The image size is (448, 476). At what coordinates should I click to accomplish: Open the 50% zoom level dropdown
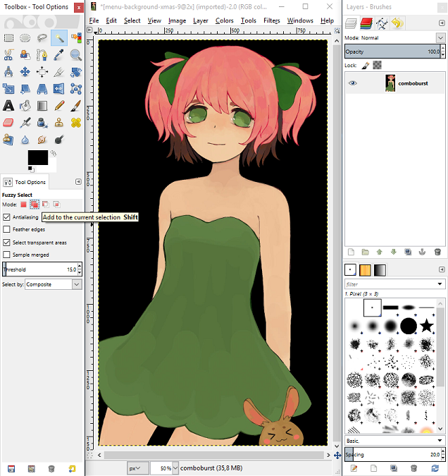pos(175,468)
